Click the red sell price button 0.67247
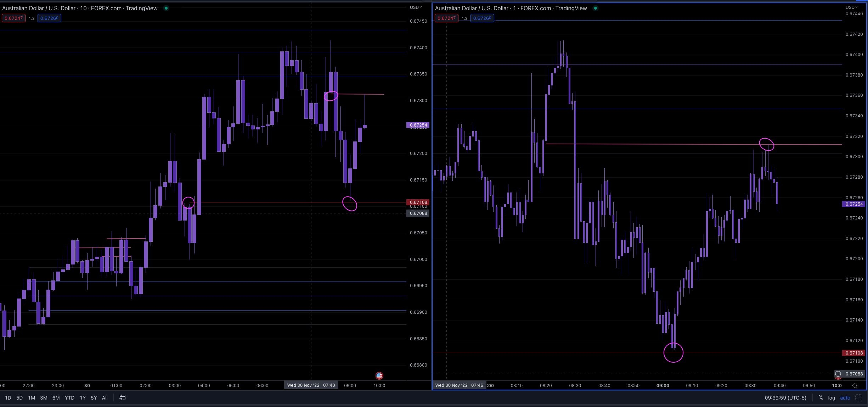868x407 pixels. coord(13,18)
